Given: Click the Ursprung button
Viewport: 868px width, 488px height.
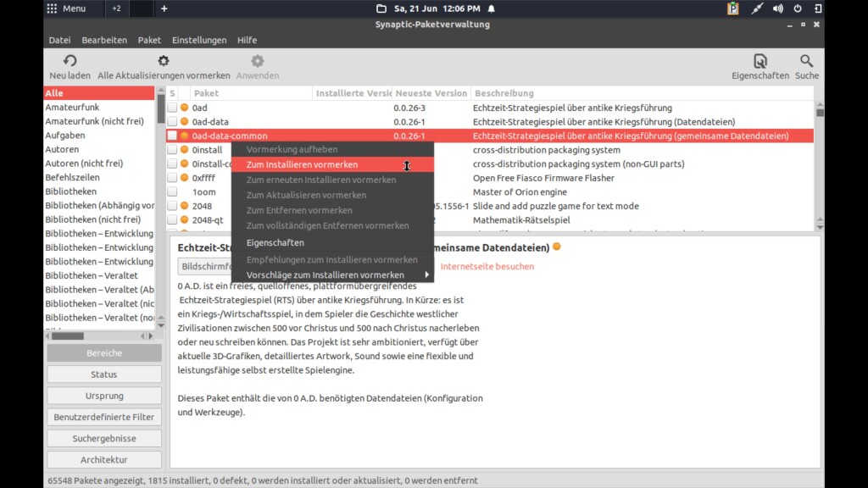Looking at the screenshot, I should coord(104,396).
